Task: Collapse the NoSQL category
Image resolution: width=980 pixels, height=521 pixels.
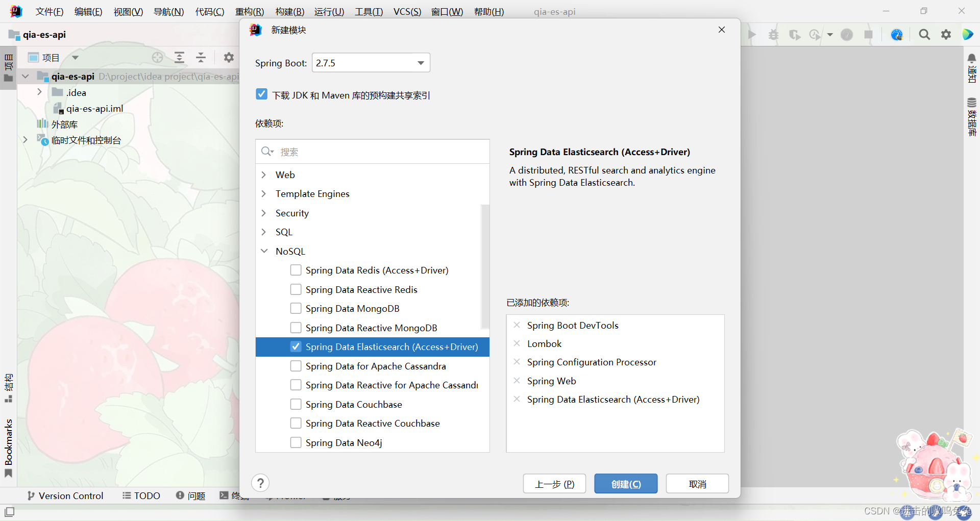Action: click(x=264, y=251)
